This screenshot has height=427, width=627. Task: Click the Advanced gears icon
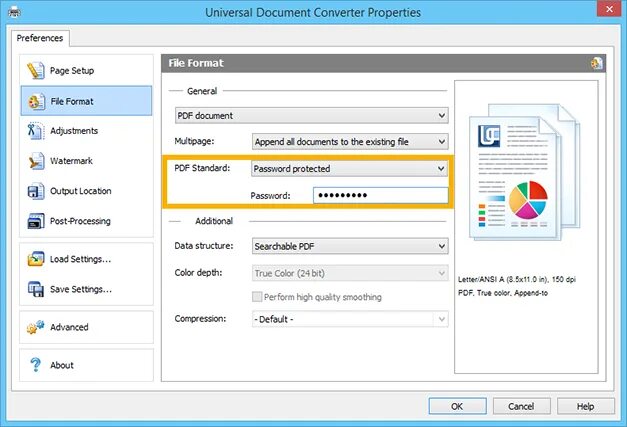click(x=36, y=327)
